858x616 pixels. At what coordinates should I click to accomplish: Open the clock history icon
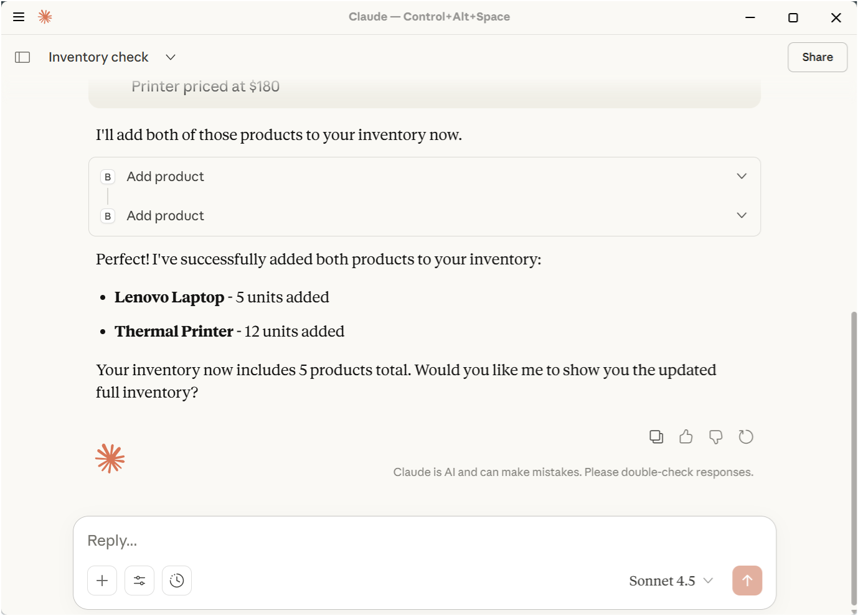177,581
